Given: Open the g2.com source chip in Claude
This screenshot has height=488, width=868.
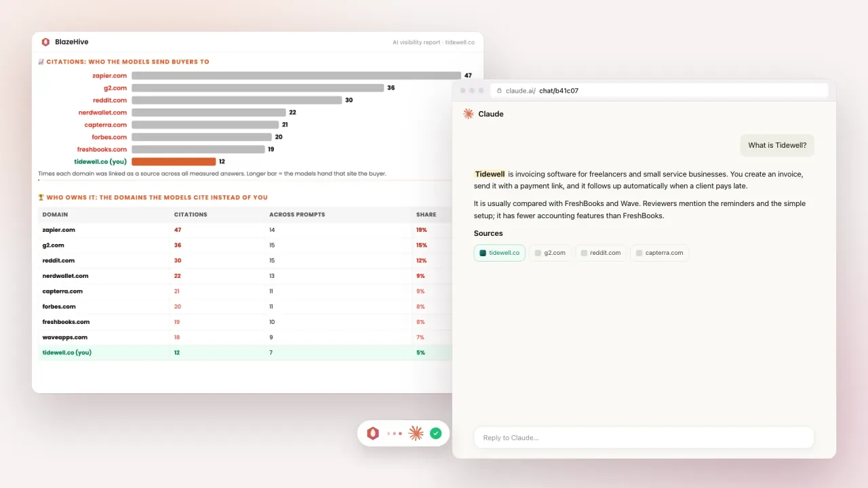Looking at the screenshot, I should [x=549, y=253].
